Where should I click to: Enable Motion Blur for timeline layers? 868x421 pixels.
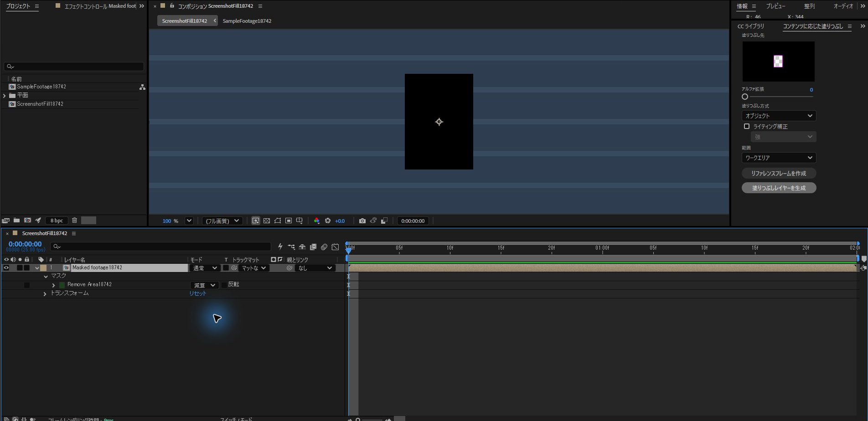pos(324,247)
